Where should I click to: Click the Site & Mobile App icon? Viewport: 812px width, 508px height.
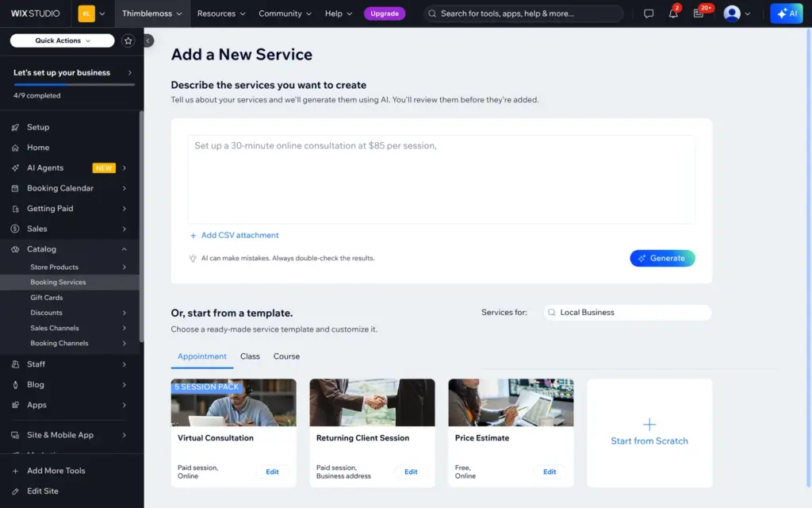pyautogui.click(x=15, y=436)
